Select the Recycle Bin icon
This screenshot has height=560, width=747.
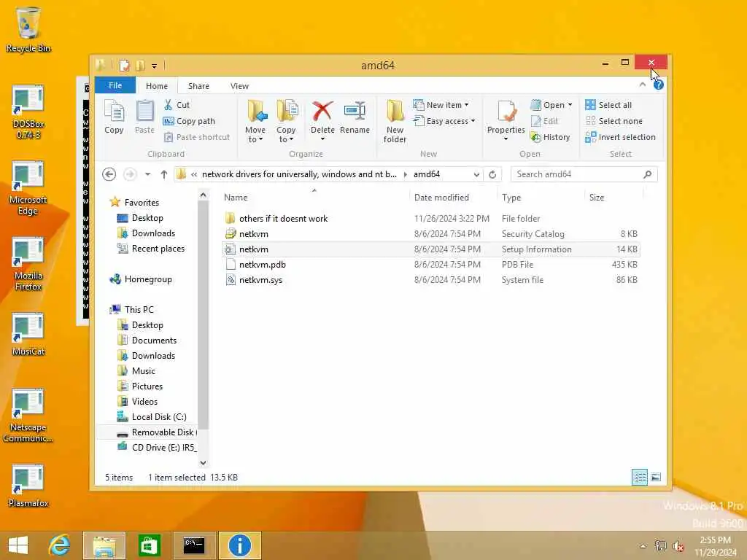[x=28, y=29]
